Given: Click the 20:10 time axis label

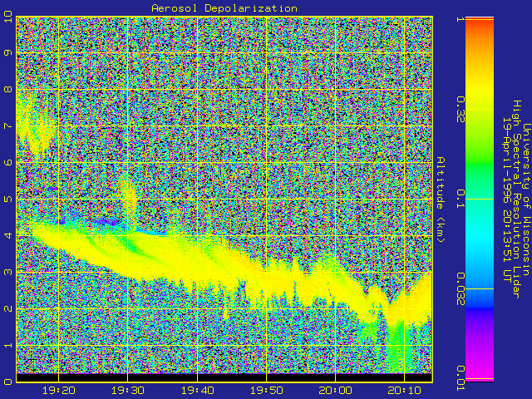Looking at the screenshot, I should coord(405,391).
